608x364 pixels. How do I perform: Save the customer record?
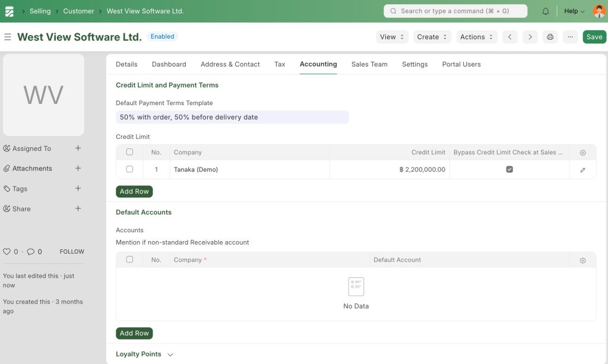click(x=594, y=37)
